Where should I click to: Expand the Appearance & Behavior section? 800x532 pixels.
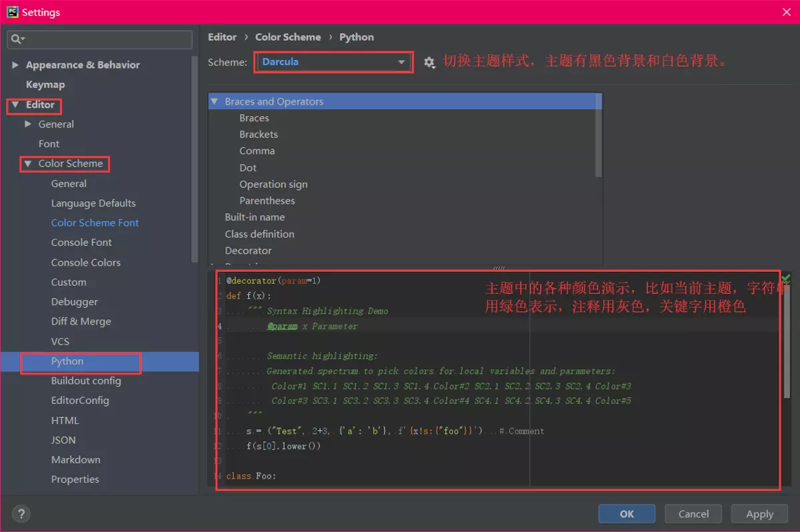(x=16, y=65)
